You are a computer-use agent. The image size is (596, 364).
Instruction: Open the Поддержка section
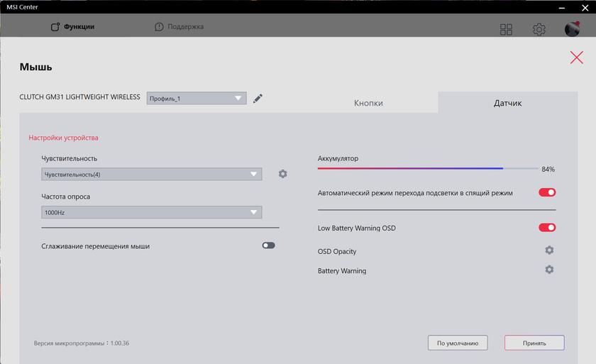180,27
